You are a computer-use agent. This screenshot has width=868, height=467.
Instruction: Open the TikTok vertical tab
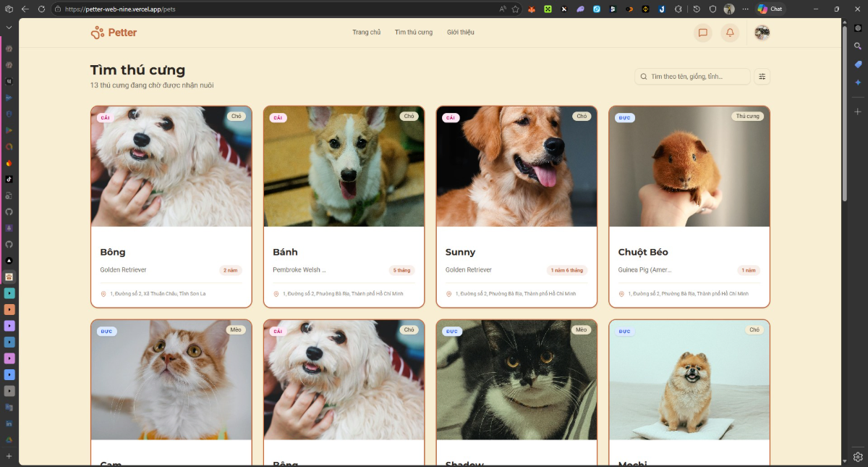coord(9,179)
